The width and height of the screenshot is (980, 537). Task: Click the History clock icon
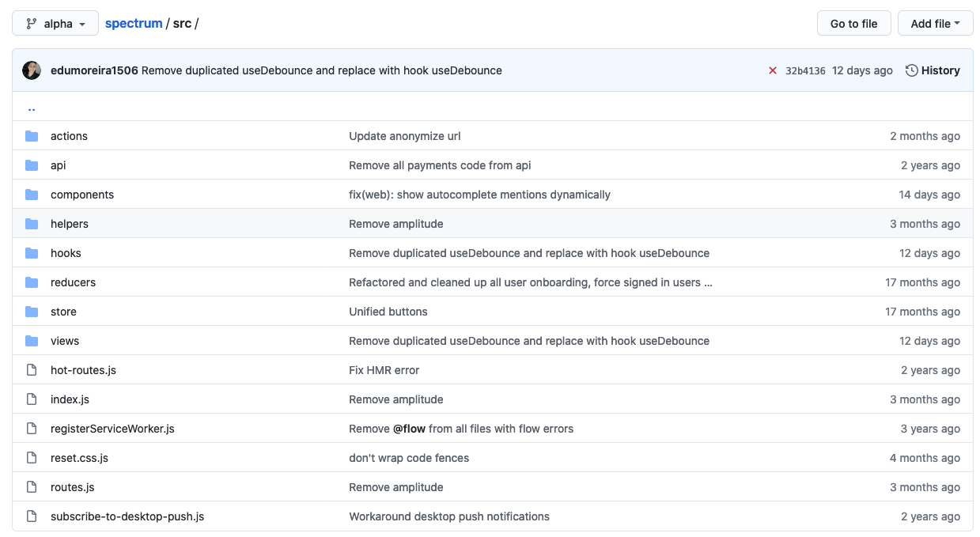(x=912, y=70)
